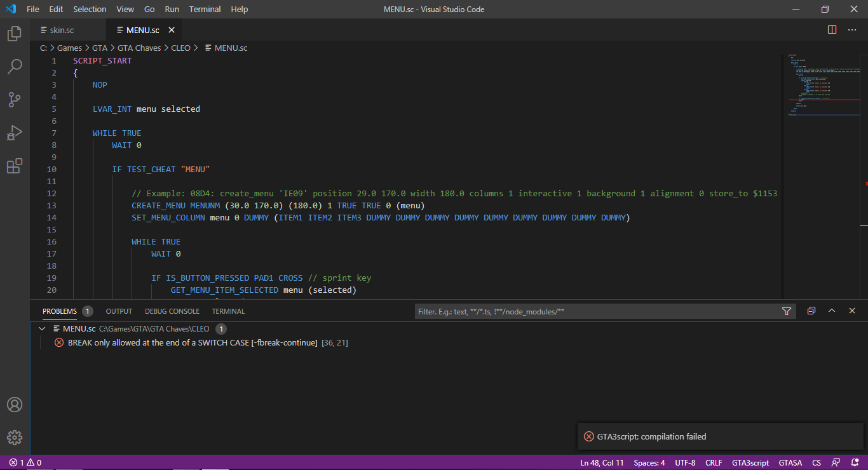The width and height of the screenshot is (868, 470).
Task: Open the Search view in activity bar
Action: pyautogui.click(x=15, y=67)
